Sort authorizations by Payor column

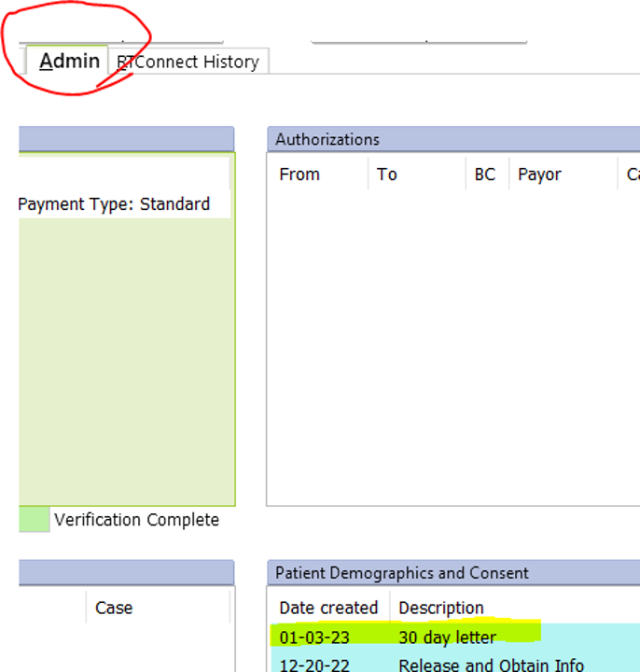pyautogui.click(x=540, y=175)
